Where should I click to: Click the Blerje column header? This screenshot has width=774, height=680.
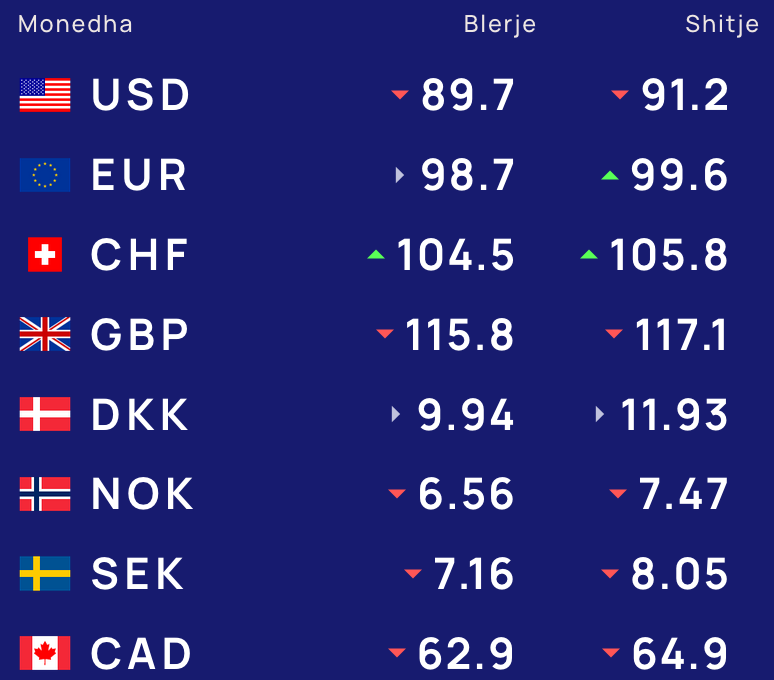[500, 24]
